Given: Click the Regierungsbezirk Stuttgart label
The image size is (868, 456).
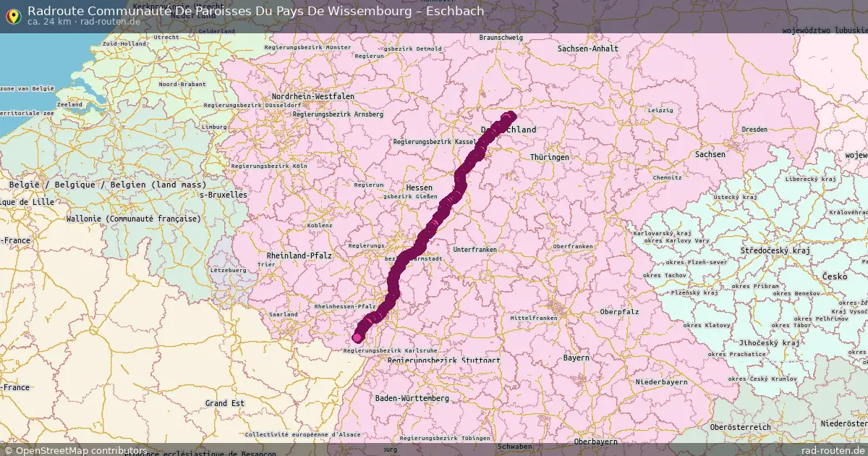Looking at the screenshot, I should 443,360.
